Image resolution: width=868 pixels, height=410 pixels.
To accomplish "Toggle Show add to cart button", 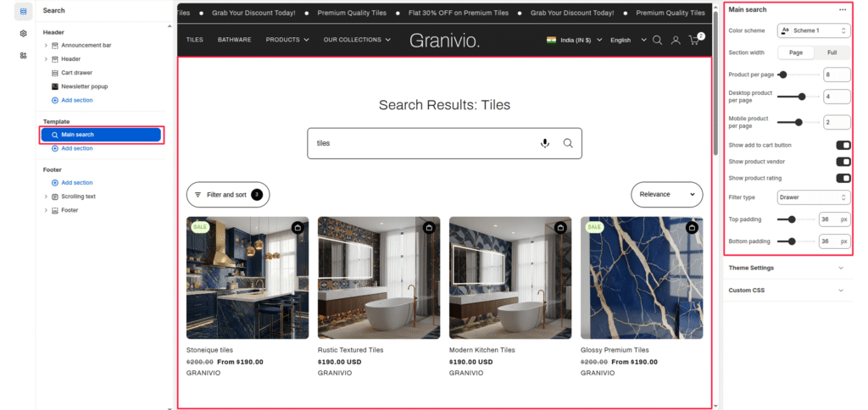I will [x=843, y=146].
